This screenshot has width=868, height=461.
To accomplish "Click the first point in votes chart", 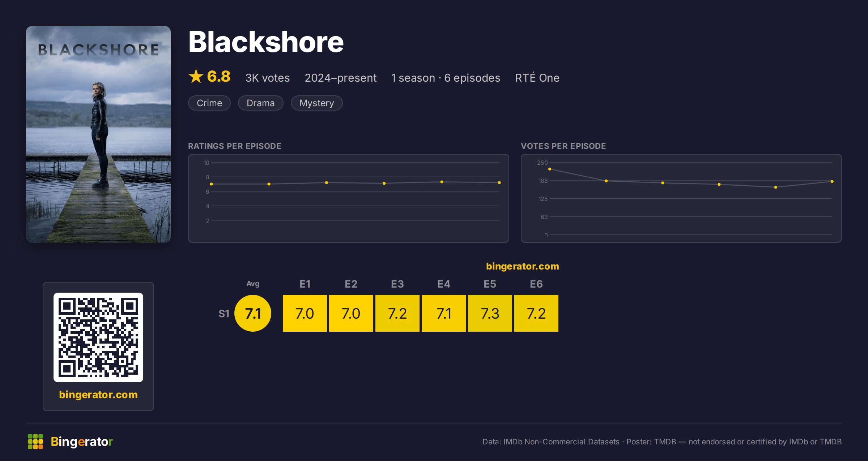I will click(550, 169).
